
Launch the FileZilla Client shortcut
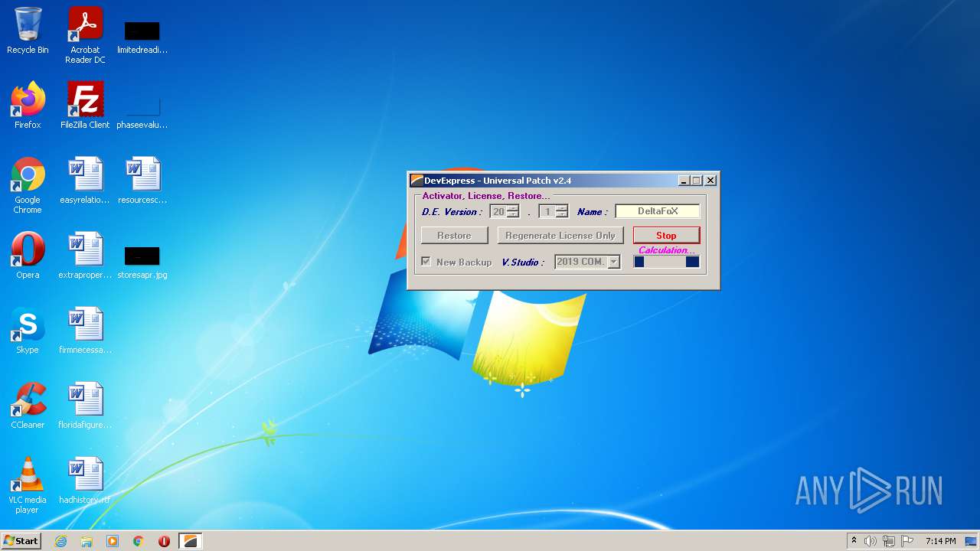[x=85, y=105]
